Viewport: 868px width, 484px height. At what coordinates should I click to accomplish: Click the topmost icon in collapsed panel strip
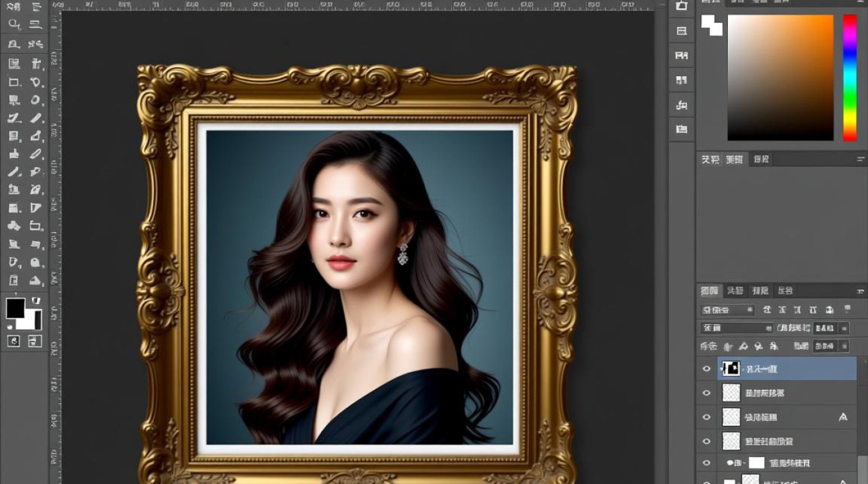pyautogui.click(x=681, y=6)
